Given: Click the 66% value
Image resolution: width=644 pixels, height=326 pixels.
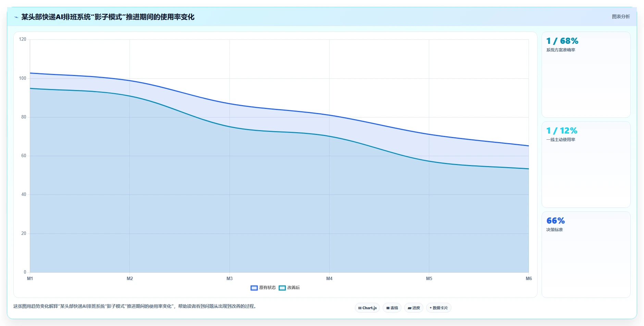Looking at the screenshot, I should click(x=556, y=221).
